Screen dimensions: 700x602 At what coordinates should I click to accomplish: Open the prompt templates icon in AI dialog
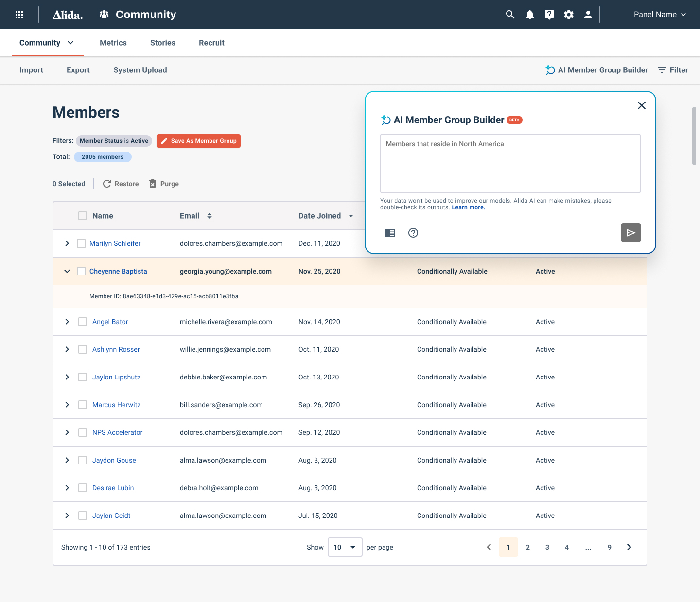[x=390, y=233]
